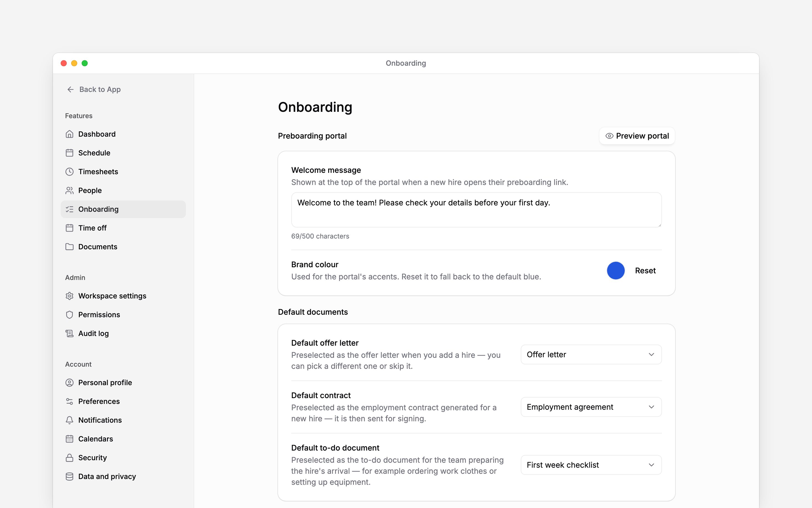The width and height of the screenshot is (812, 508).
Task: Open the Default contract dropdown
Action: (591, 407)
